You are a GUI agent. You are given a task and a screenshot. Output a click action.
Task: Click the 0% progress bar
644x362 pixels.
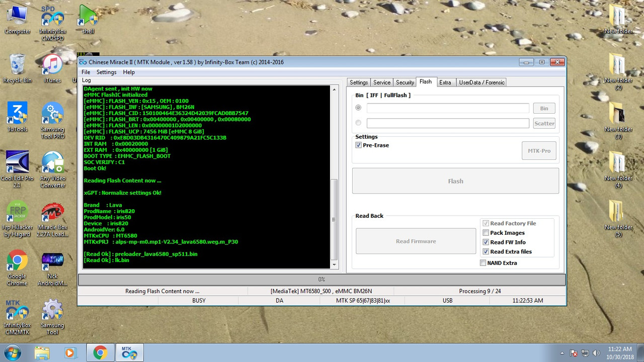pyautogui.click(x=321, y=279)
